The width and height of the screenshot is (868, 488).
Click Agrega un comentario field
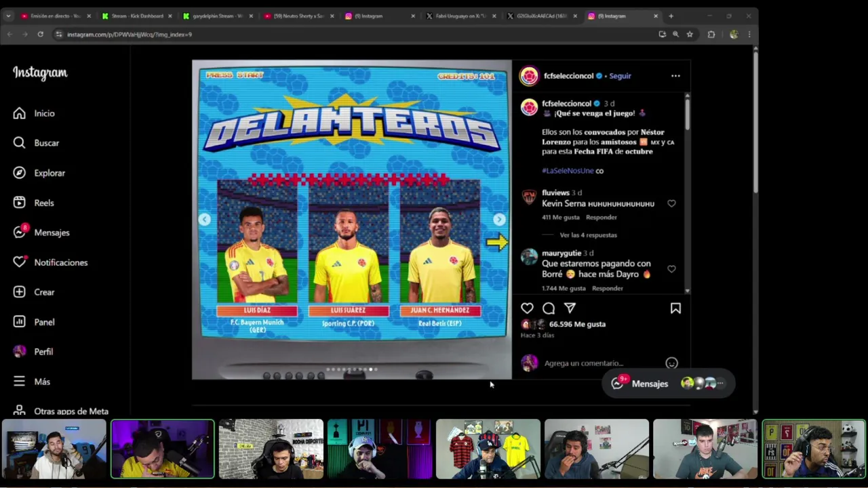(x=600, y=363)
